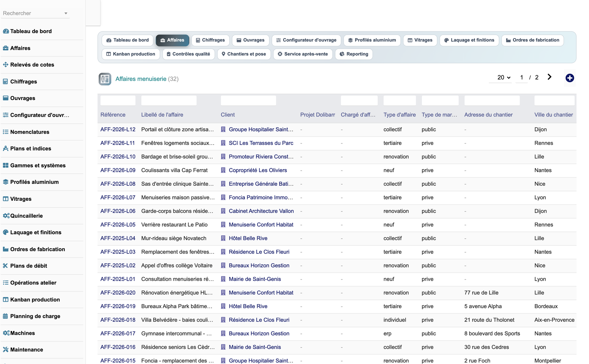This screenshot has height=364, width=589.
Task: Open the Chantiers et pose tab
Action: point(244,54)
